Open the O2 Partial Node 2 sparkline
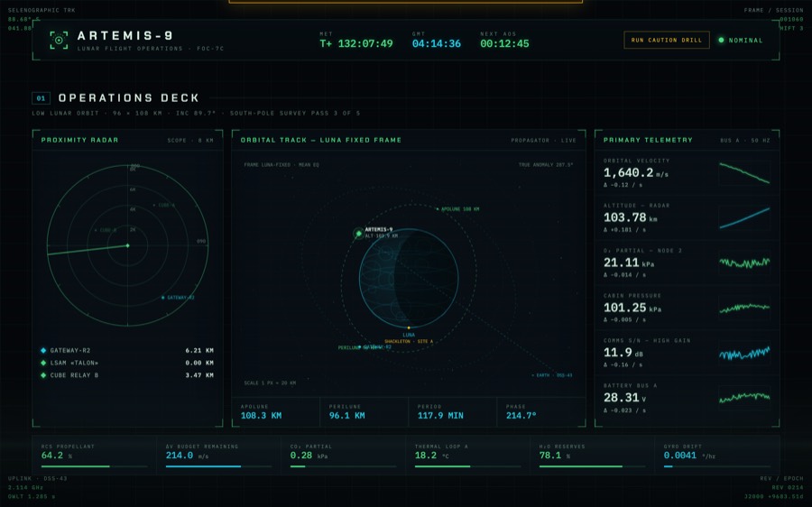This screenshot has height=507, width=812. (x=744, y=263)
